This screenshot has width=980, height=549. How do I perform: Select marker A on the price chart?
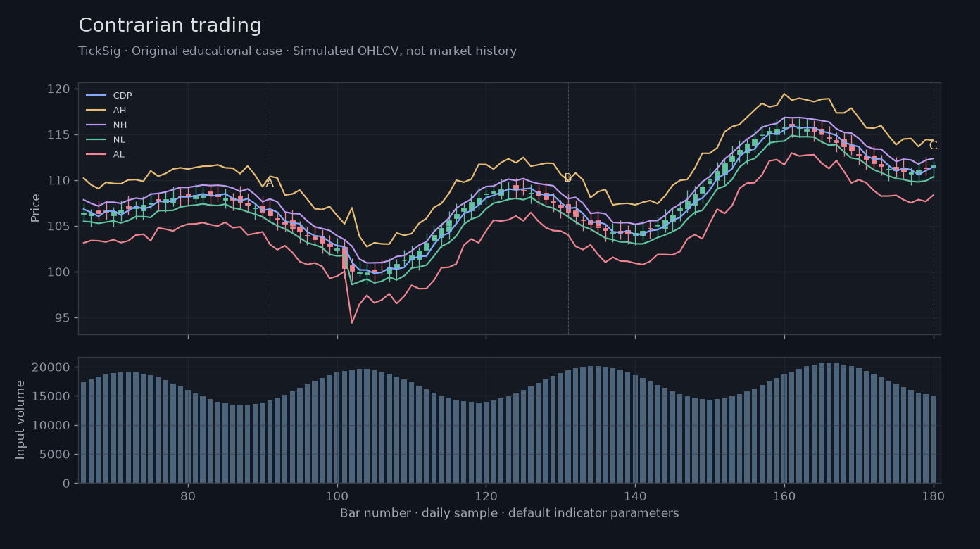(270, 183)
